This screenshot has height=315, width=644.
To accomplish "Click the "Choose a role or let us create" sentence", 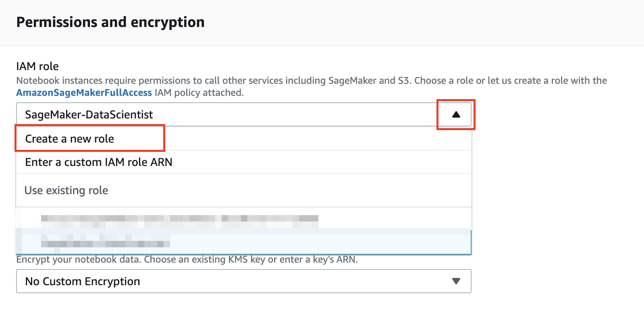I will (510, 81).
